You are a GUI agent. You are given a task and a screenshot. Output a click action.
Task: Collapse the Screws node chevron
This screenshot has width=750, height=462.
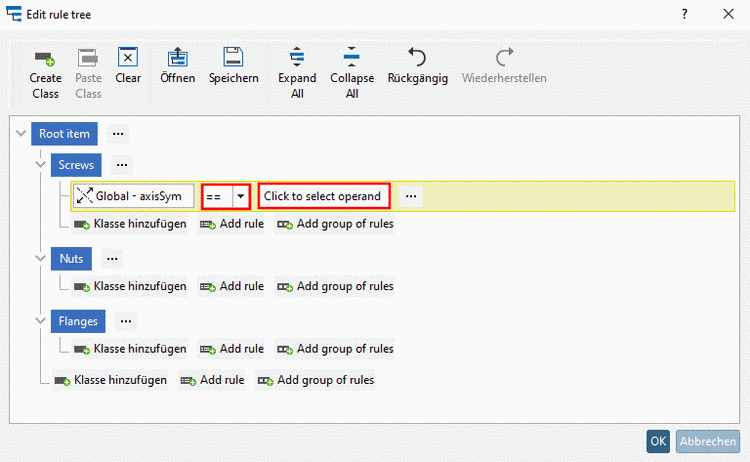[41, 165]
